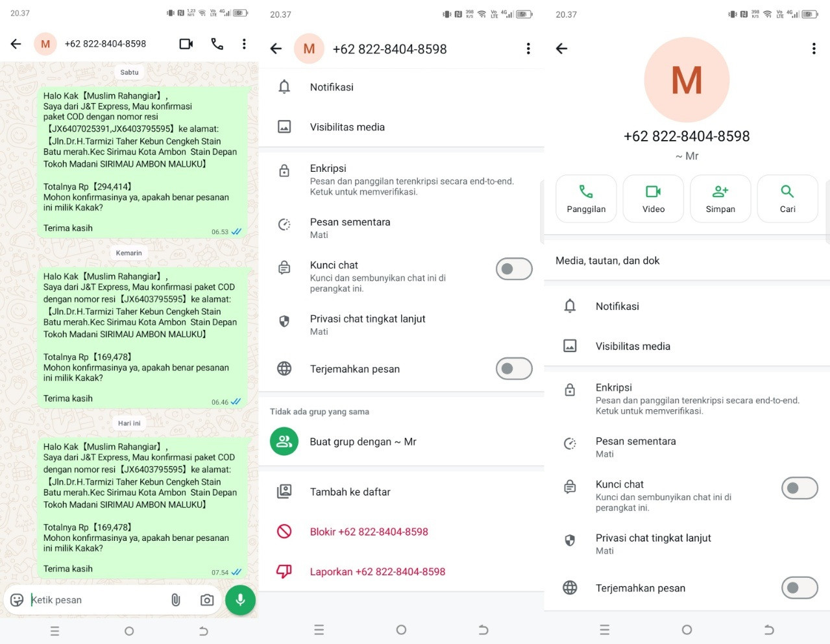Tap the voice call icon in chat header

pyautogui.click(x=217, y=43)
